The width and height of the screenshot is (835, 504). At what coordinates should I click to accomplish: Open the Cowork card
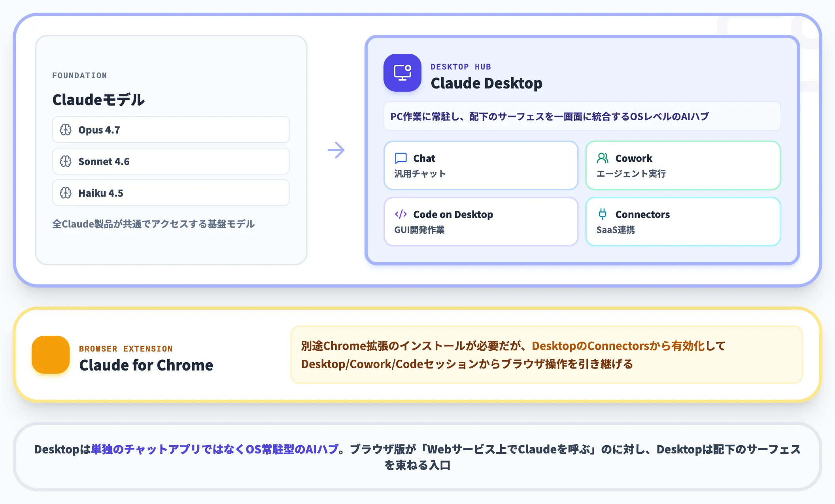tap(683, 165)
